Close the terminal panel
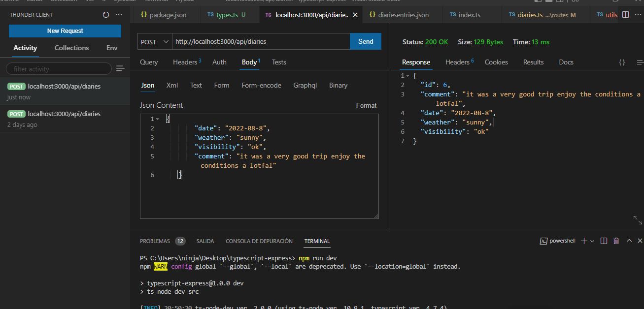 pyautogui.click(x=640, y=241)
